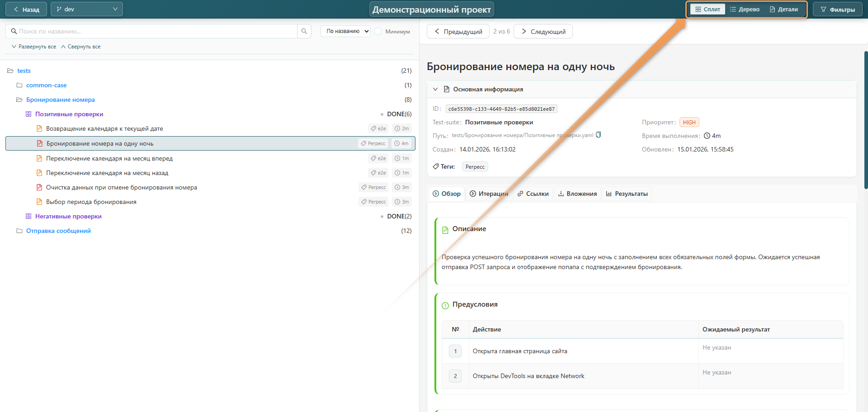Focus the Поиск по названию field

(x=154, y=32)
